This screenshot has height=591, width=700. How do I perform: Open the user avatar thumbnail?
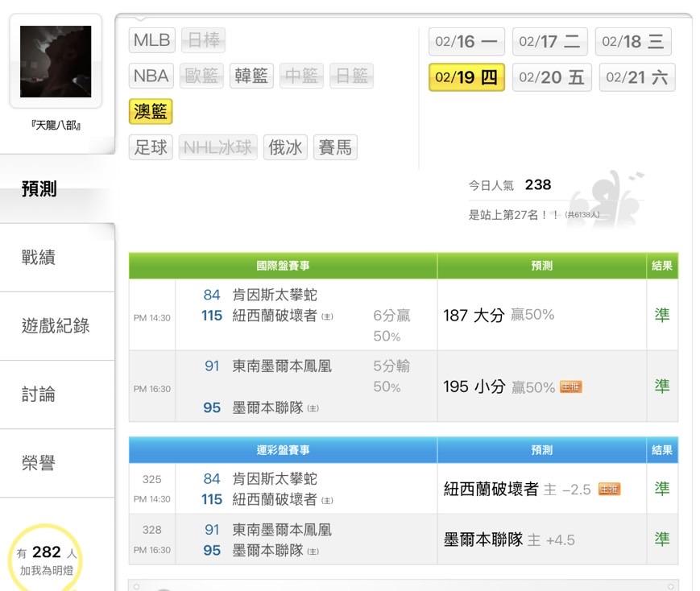(x=56, y=62)
